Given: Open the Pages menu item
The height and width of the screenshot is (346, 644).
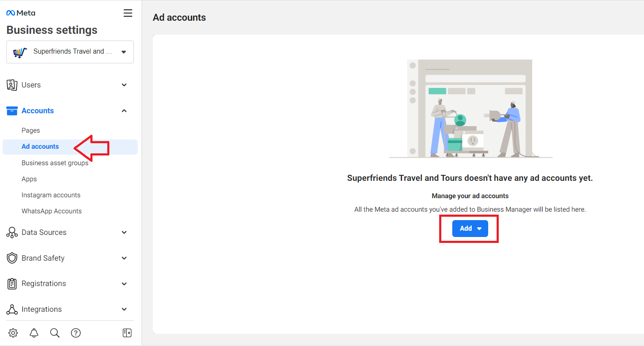Looking at the screenshot, I should 31,131.
